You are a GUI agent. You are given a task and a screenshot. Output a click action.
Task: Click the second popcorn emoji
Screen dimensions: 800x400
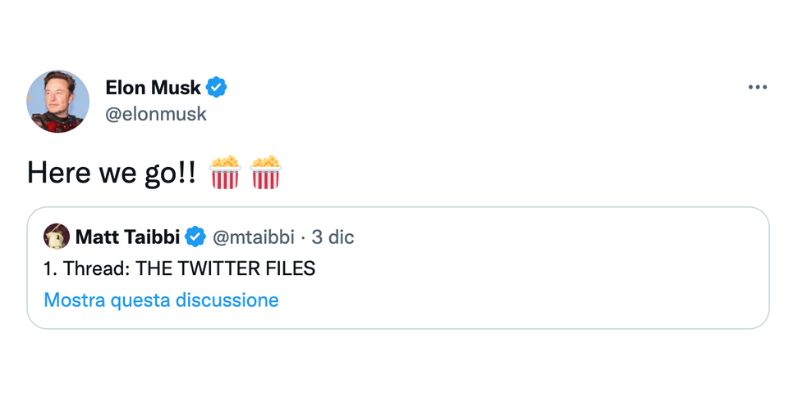266,173
